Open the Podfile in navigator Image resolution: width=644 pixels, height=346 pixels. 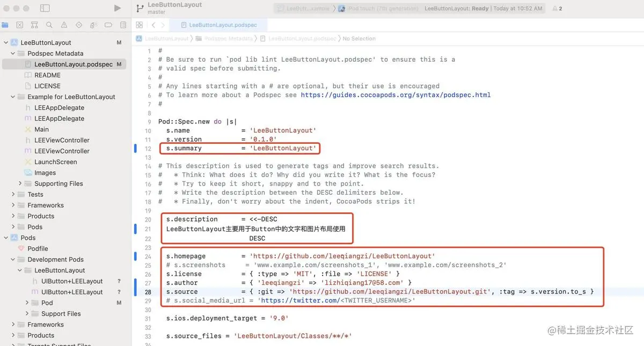pos(38,249)
